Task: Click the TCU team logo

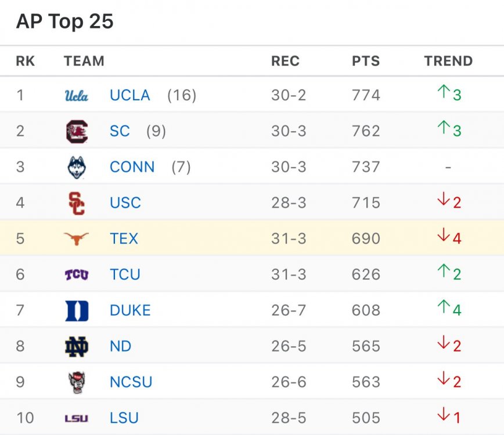Action: point(77,274)
